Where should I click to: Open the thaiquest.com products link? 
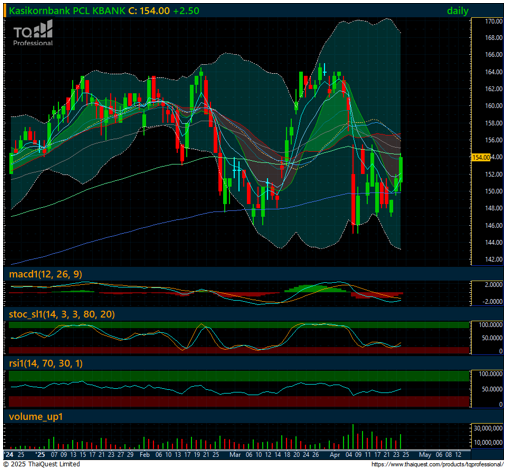437,464
